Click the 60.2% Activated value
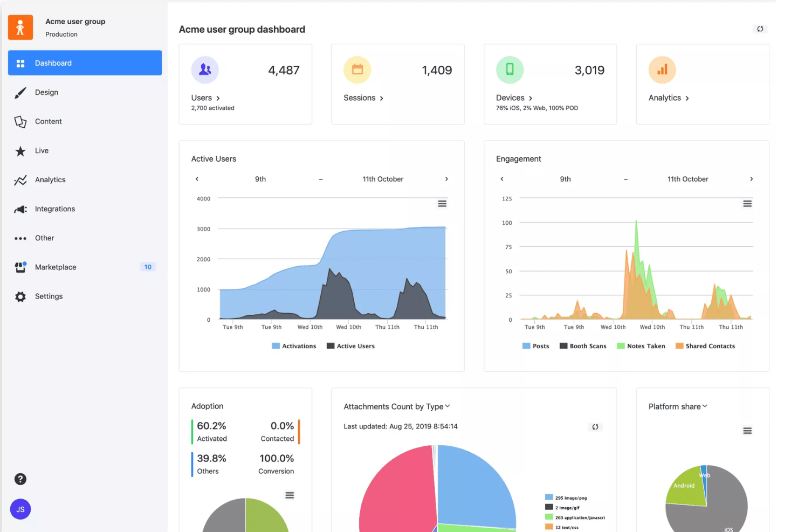Screen dimensions: 798x532 point(211,426)
